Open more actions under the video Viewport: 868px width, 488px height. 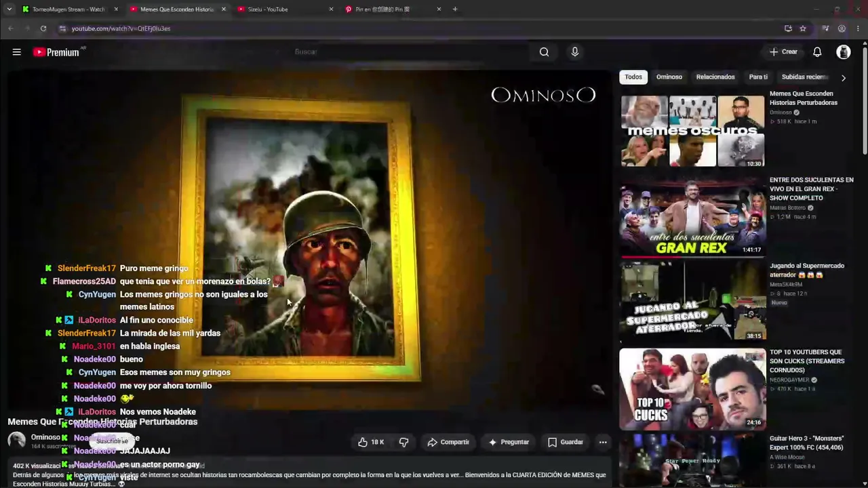603,442
